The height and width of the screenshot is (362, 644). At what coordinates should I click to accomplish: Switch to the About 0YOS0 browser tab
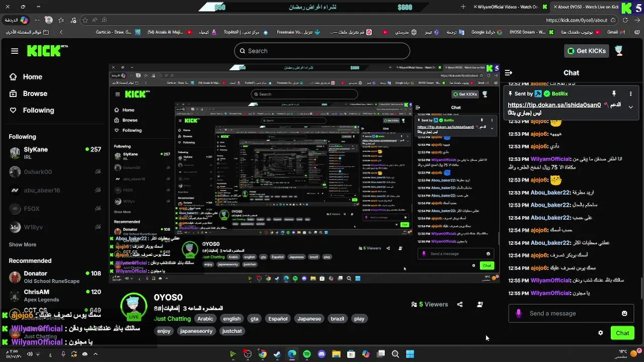587,7
